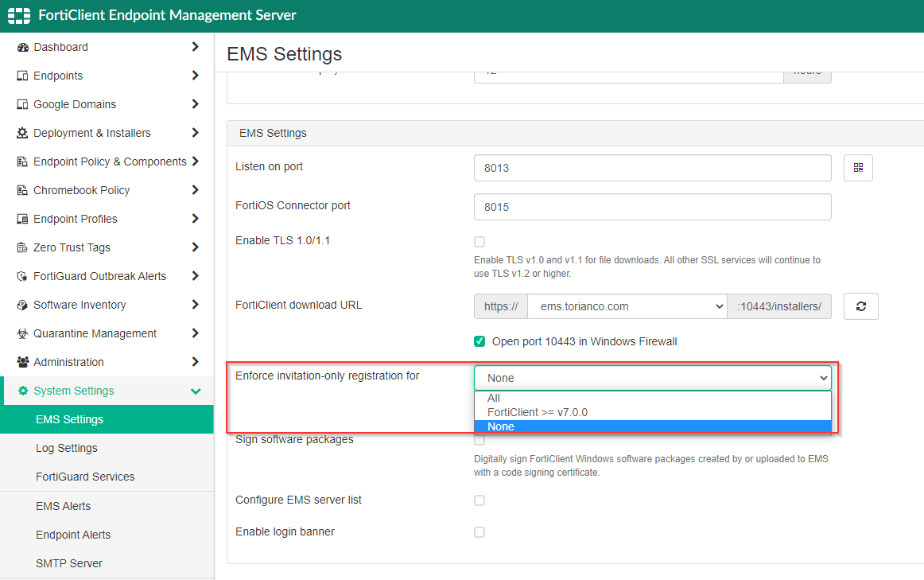Click the Quarantine Management biohazard icon
The width and height of the screenshot is (924, 580).
click(x=22, y=333)
